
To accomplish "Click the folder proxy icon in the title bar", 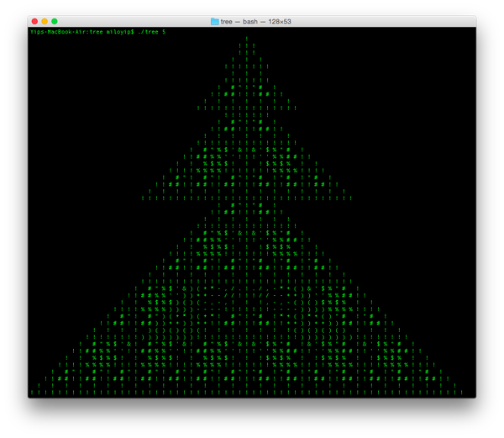I will click(x=215, y=21).
